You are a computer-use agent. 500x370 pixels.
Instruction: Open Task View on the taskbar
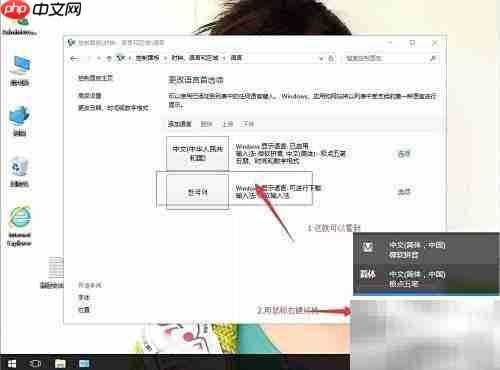click(x=35, y=363)
